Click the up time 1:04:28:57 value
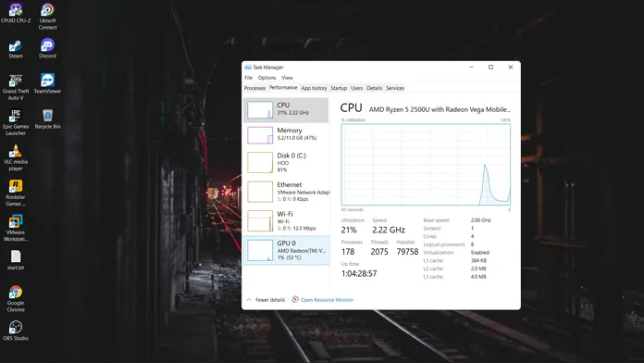Screen dimensions: 644x363 359,273
